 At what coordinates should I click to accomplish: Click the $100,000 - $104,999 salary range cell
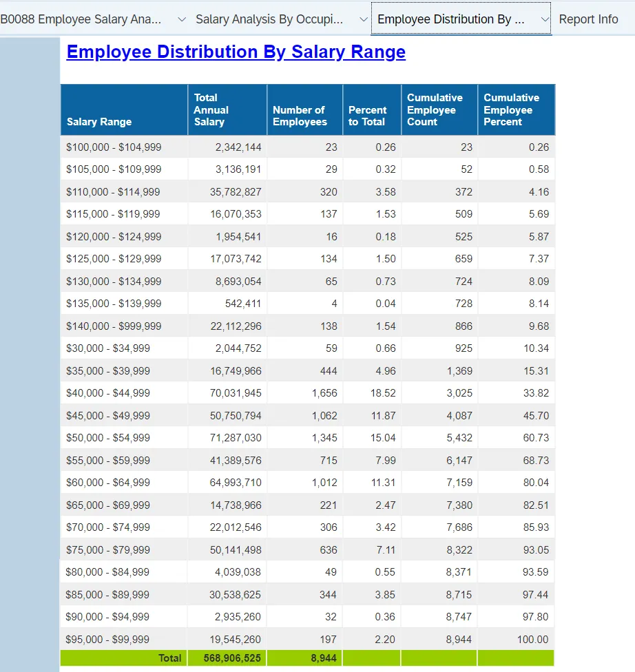(x=114, y=147)
